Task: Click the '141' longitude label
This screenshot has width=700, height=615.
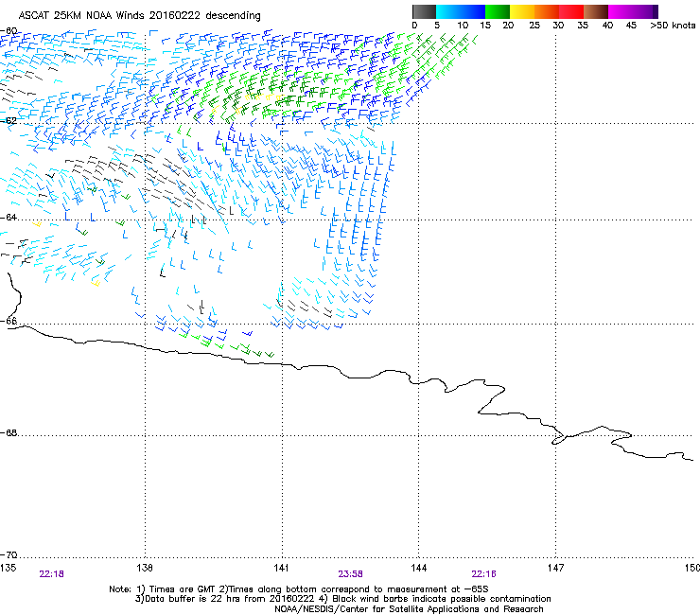Action: [x=281, y=568]
